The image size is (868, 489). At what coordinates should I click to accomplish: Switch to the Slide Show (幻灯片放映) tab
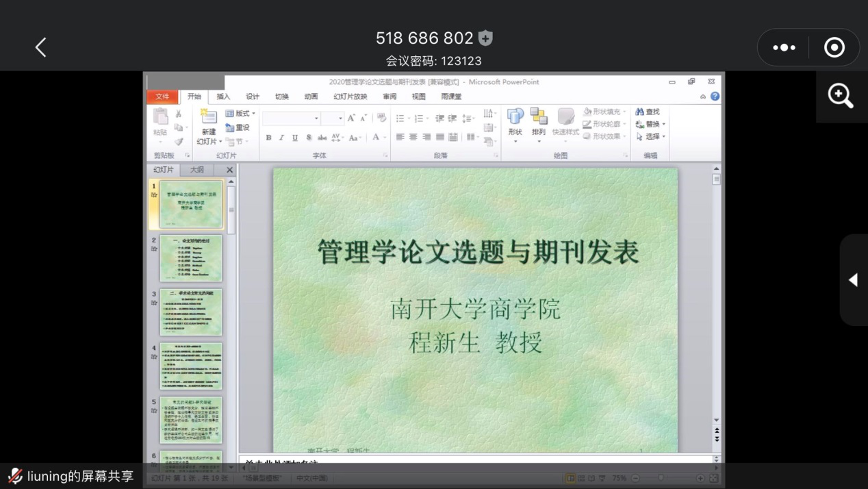click(x=350, y=97)
